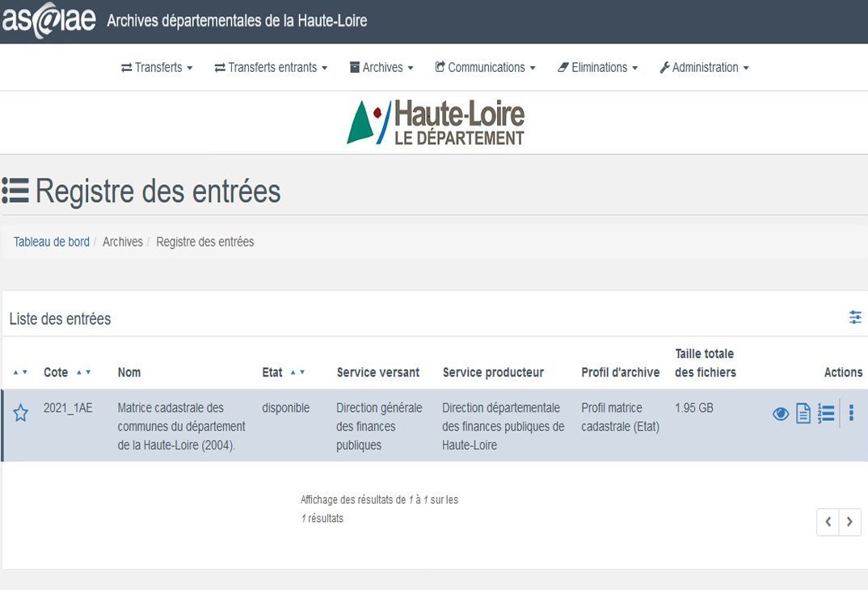The height and width of the screenshot is (590, 868).
Task: Open the document icon for entry 2021_1AE
Action: point(803,413)
